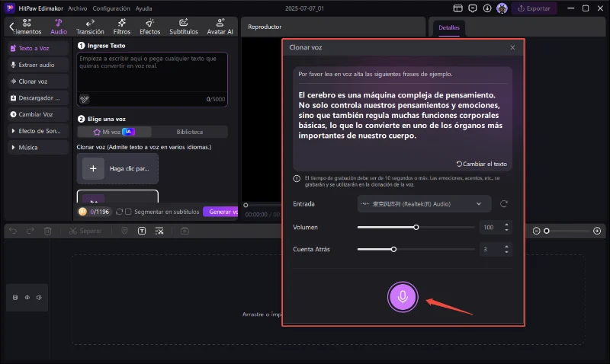Open the Subtítulos tool
Viewport: 610px width, 364px height.
[184, 27]
